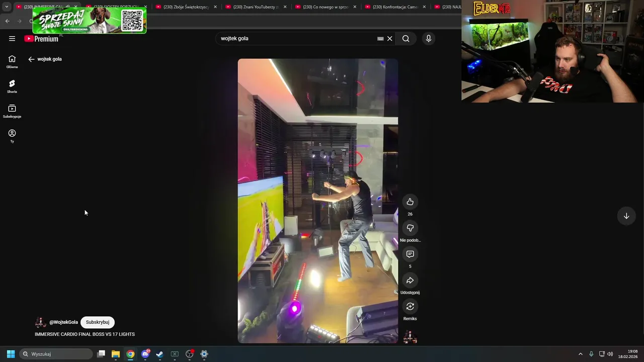Image resolution: width=644 pixels, height=362 pixels.
Task: Go back with the browser back arrow
Action: [7, 21]
